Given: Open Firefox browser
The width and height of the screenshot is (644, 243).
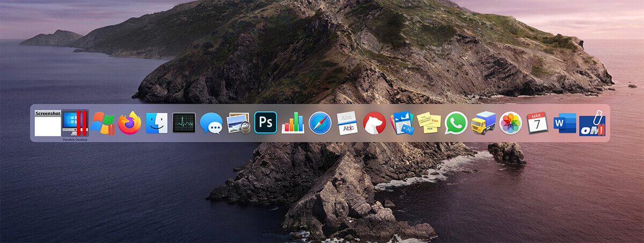Looking at the screenshot, I should pos(129,123).
